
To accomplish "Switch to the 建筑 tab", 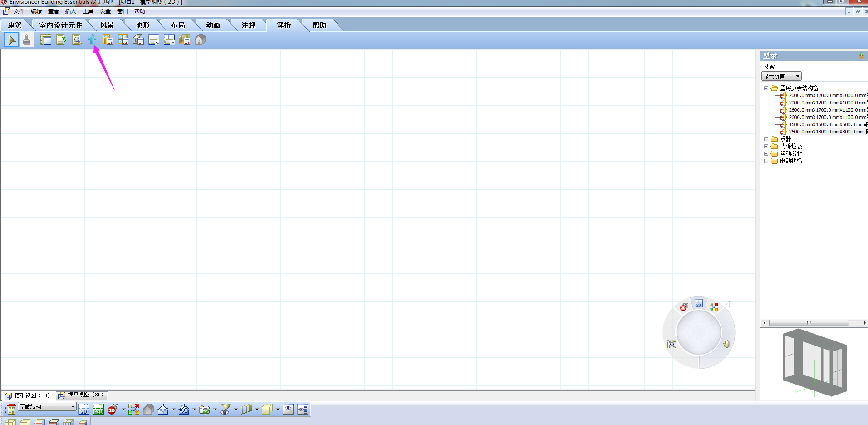I will point(15,25).
